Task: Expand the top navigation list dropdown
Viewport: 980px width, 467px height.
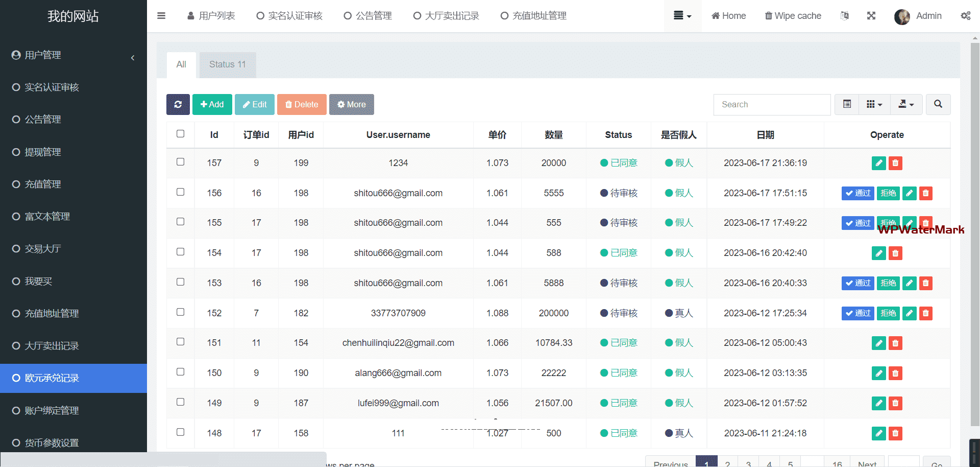Action: (x=682, y=16)
